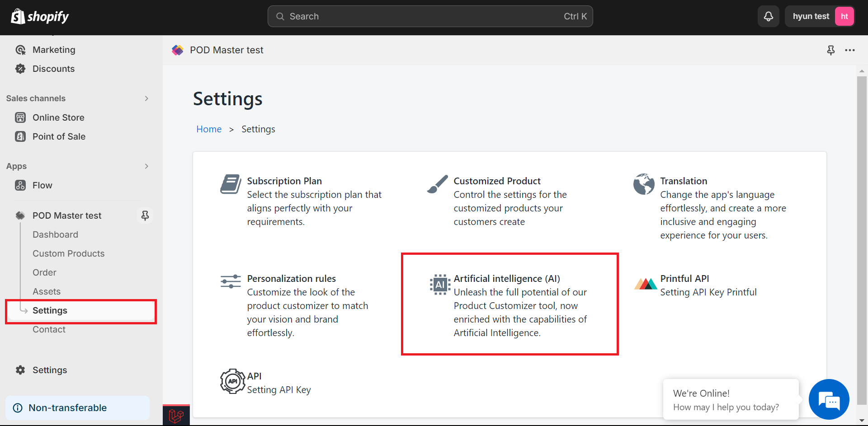Image resolution: width=868 pixels, height=426 pixels.
Task: Toggle the pin icon in app header
Action: pyautogui.click(x=831, y=50)
